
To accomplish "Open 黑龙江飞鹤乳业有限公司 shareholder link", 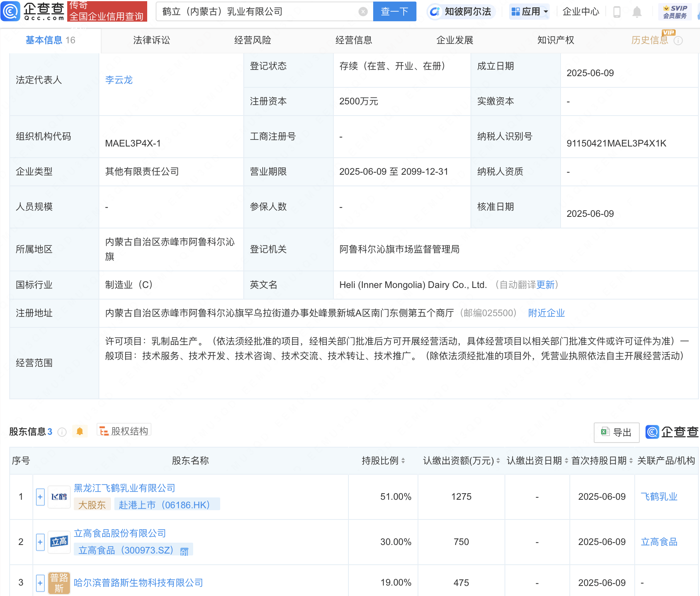I will pyautogui.click(x=124, y=488).
